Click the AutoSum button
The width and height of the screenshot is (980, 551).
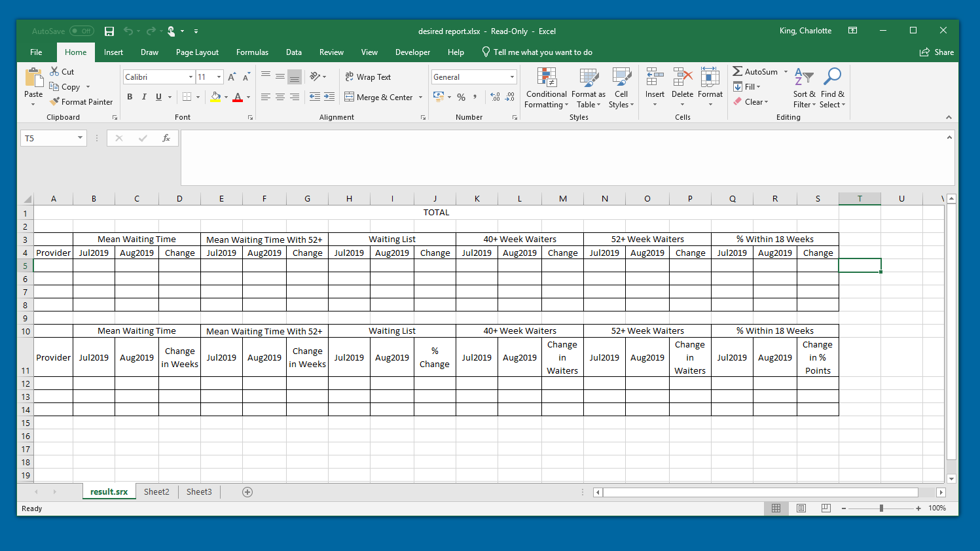[755, 72]
